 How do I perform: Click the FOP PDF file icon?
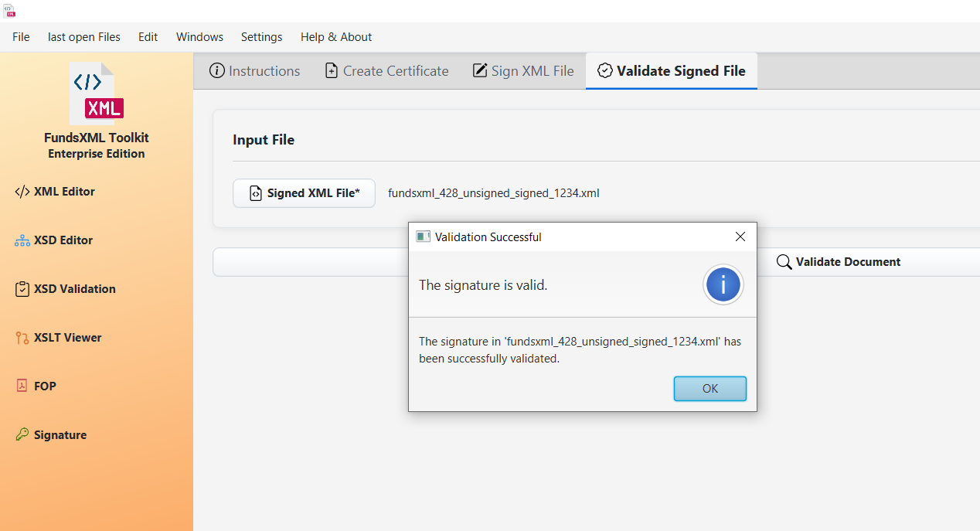(x=22, y=386)
